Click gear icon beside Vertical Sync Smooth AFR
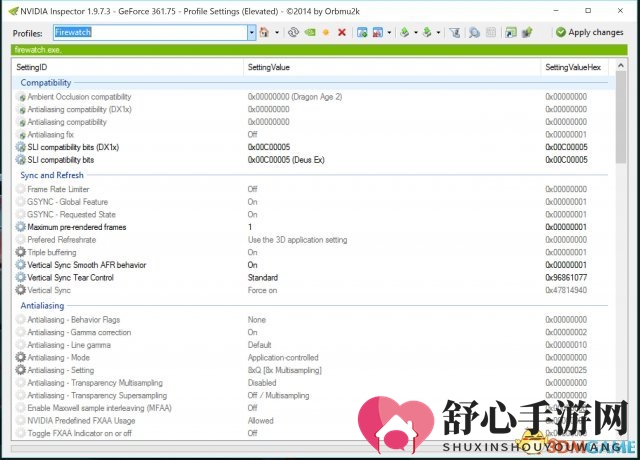 pyautogui.click(x=20, y=265)
